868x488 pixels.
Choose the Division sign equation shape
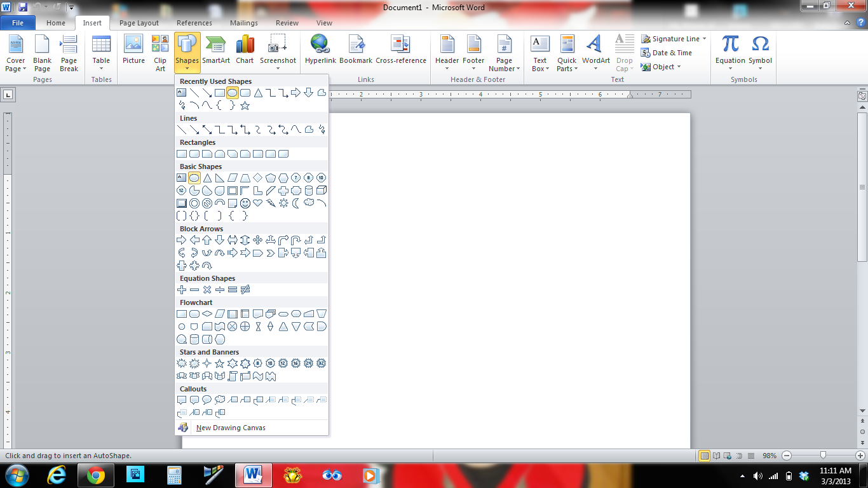220,290
